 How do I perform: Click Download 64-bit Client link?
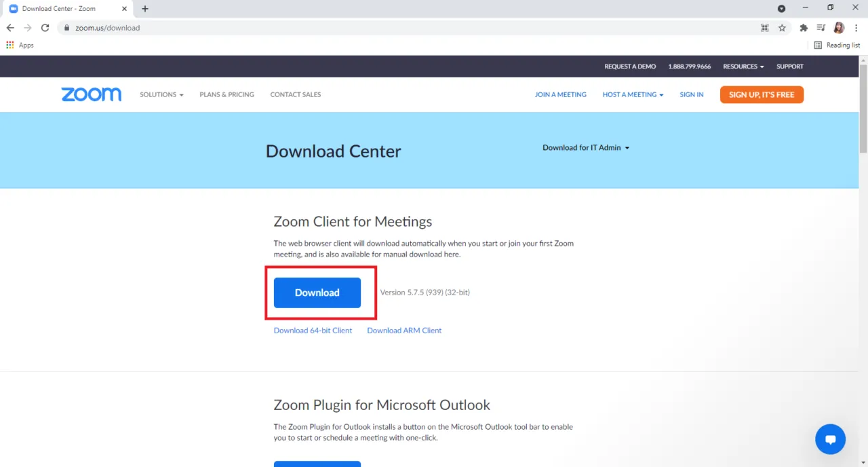(x=313, y=331)
